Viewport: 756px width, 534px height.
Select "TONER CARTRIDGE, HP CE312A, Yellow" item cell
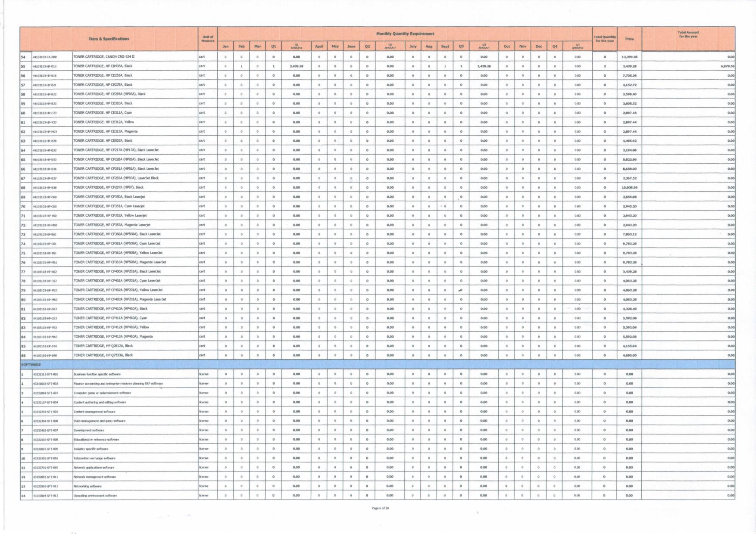[135, 122]
